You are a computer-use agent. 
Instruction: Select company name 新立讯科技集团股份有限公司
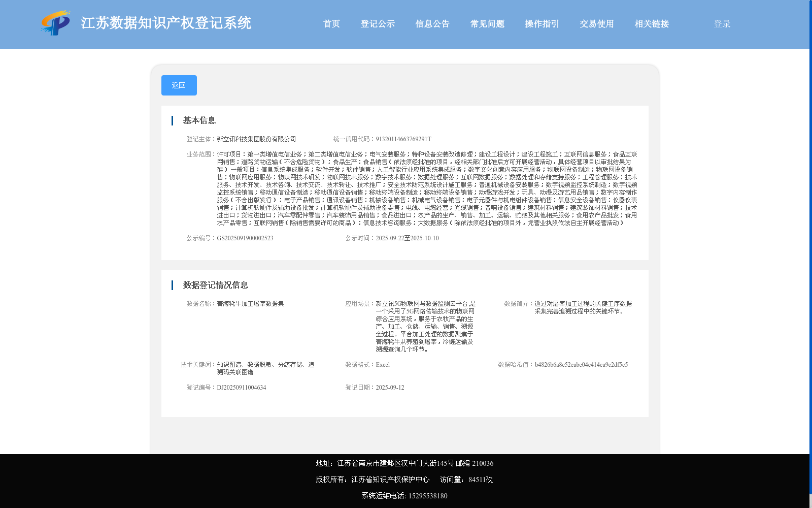click(257, 139)
